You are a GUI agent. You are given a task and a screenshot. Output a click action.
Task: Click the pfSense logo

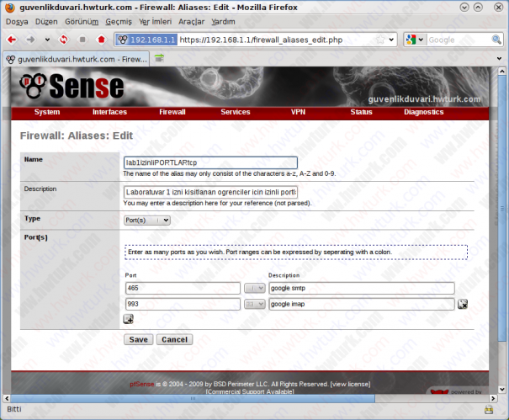coord(72,86)
